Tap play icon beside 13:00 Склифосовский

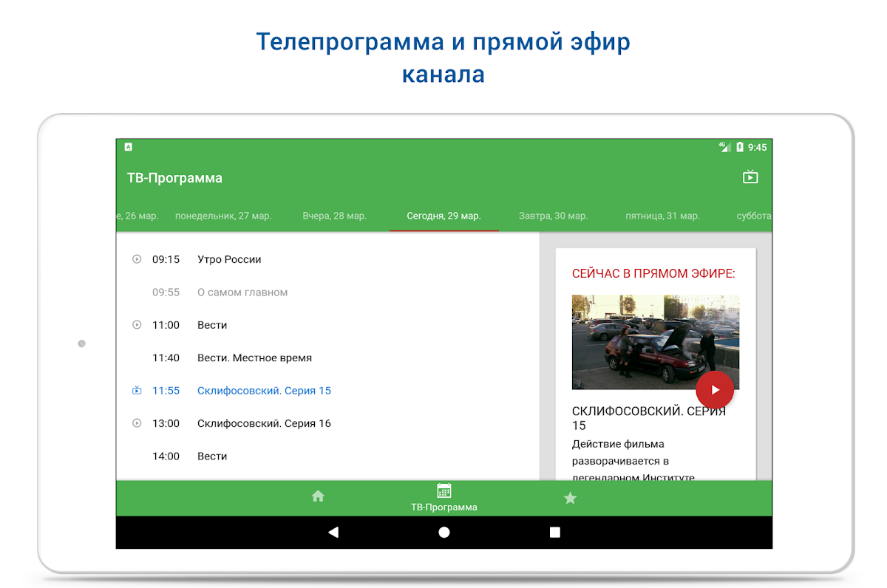click(137, 423)
